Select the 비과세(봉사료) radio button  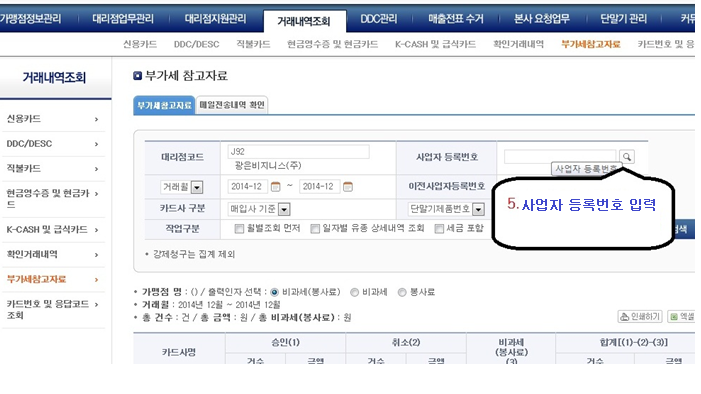tap(274, 292)
